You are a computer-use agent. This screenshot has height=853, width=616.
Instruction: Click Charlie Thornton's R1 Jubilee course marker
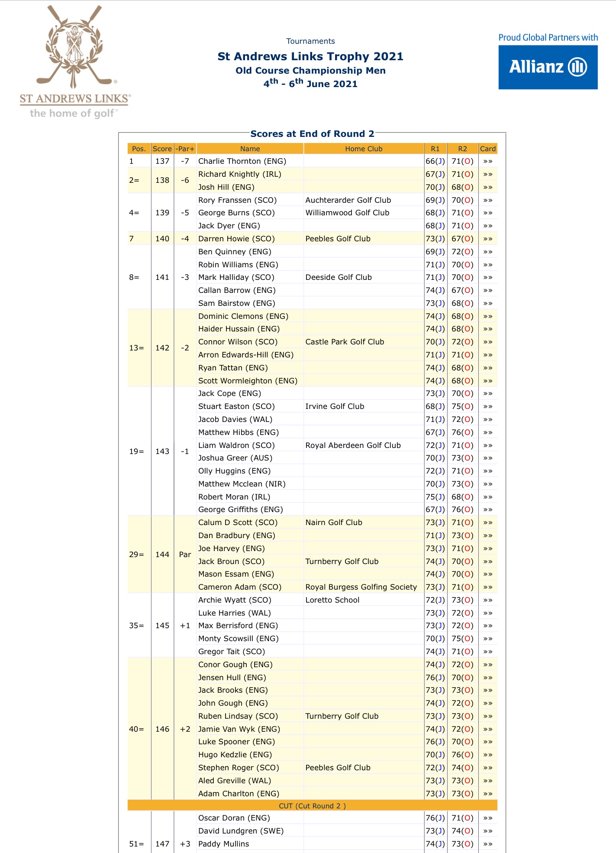point(440,162)
